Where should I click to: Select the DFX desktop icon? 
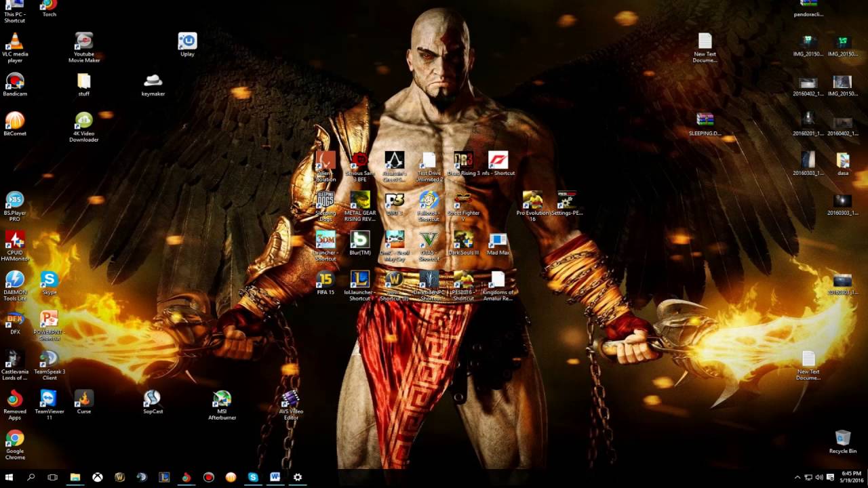coord(15,323)
